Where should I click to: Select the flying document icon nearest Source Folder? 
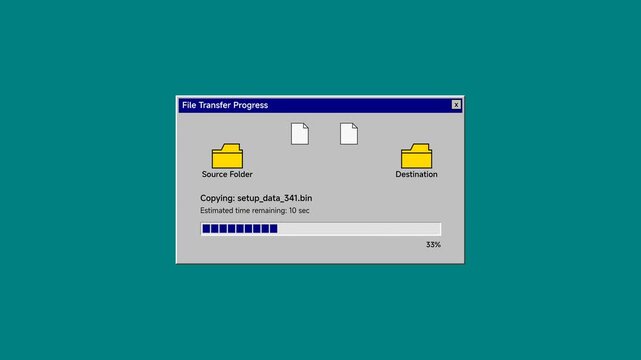tap(300, 134)
